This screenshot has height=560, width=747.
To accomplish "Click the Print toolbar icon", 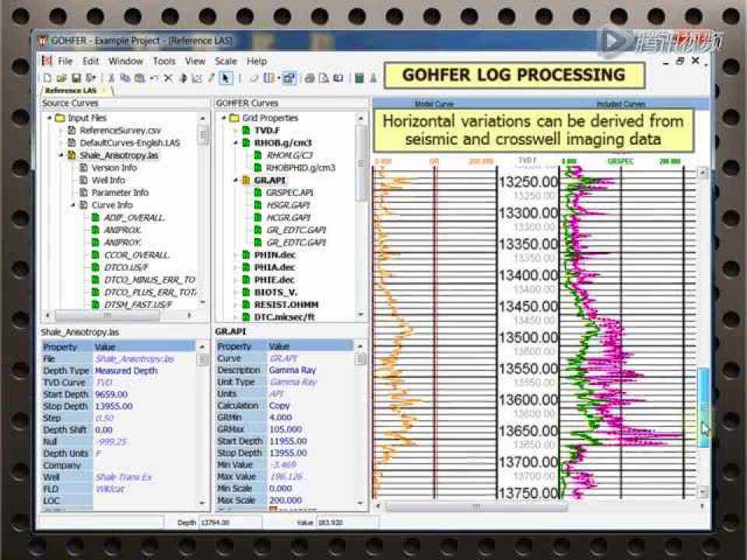I will pos(310,78).
